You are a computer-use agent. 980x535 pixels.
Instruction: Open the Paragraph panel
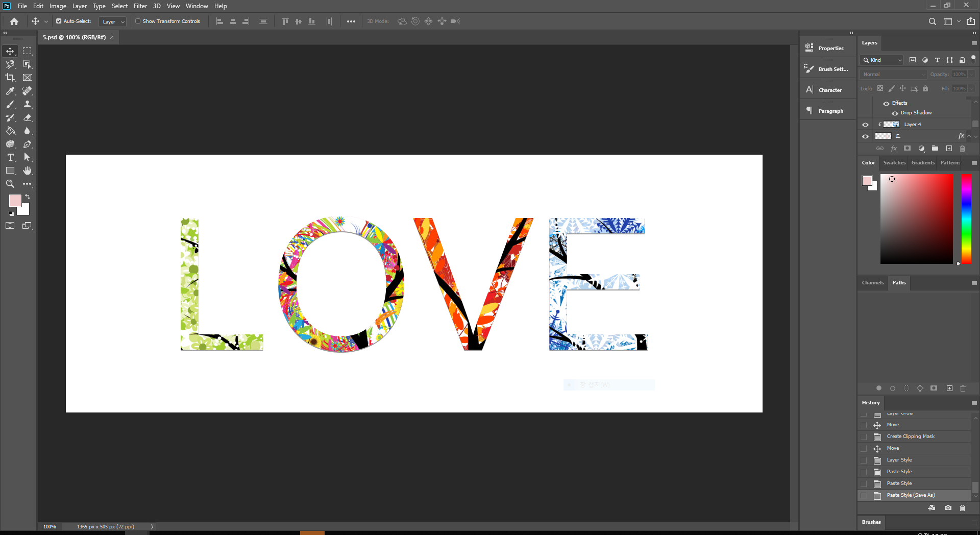(x=827, y=111)
